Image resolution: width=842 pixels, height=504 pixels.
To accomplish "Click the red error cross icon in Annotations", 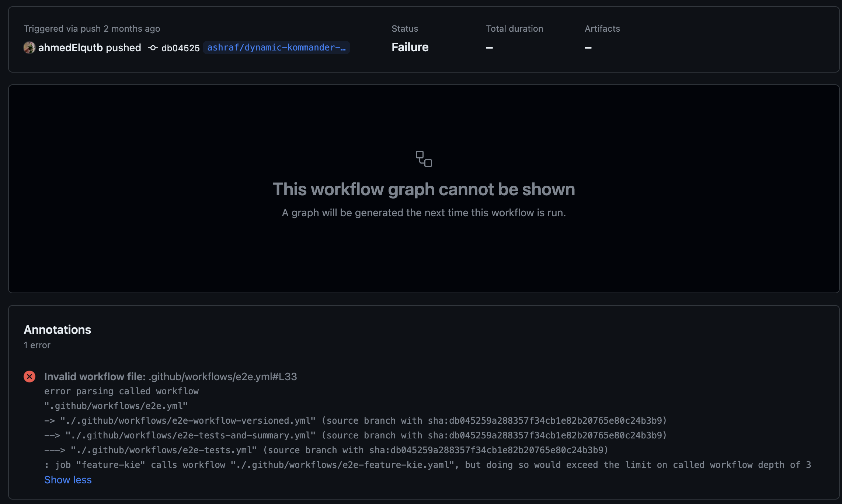I will (x=29, y=377).
